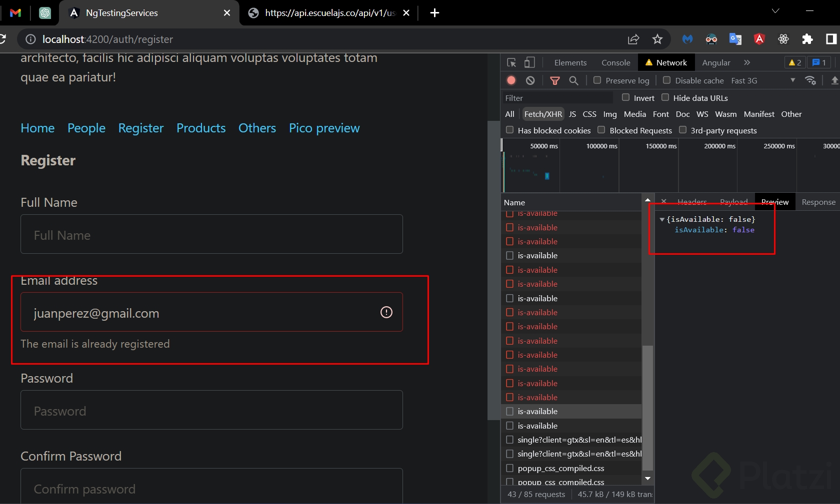Tick the Invert filter checkbox

625,97
